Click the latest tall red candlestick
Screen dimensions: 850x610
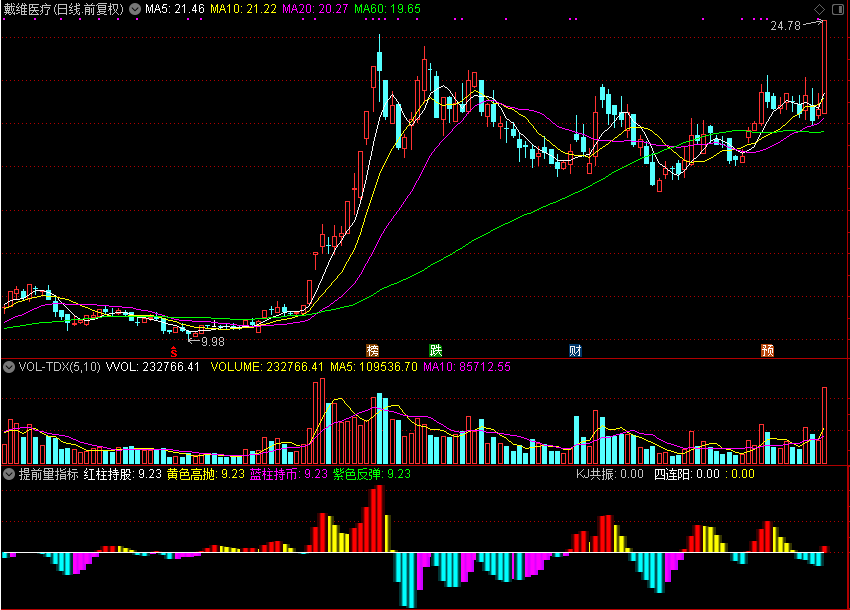pos(824,67)
